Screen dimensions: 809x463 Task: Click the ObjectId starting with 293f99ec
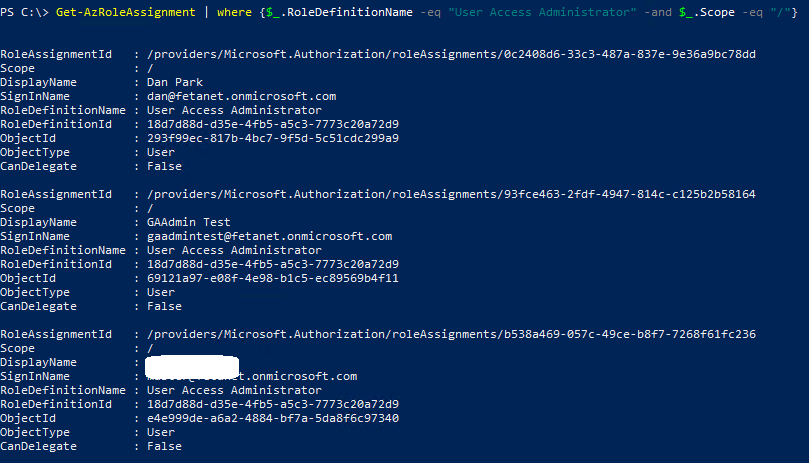point(272,138)
